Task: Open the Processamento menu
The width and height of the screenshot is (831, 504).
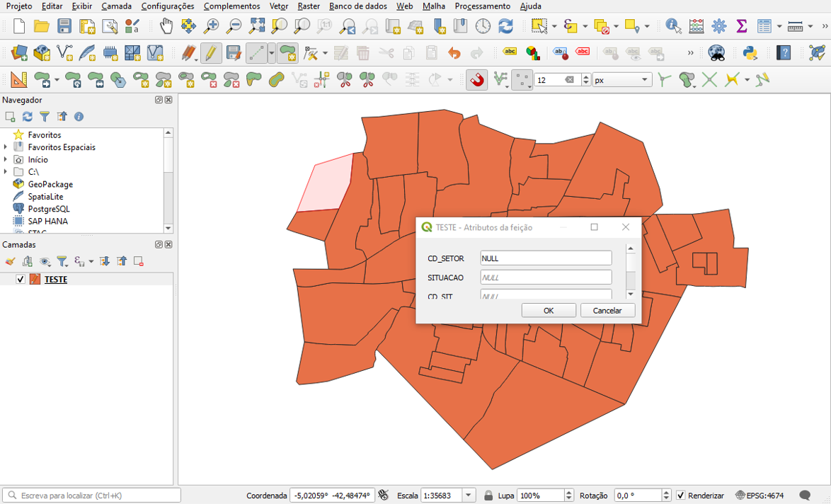Action: click(x=482, y=6)
